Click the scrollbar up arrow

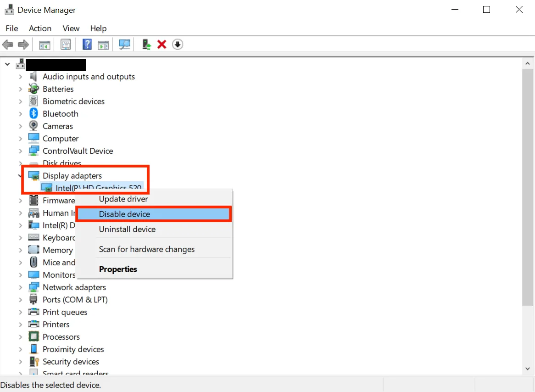click(528, 63)
